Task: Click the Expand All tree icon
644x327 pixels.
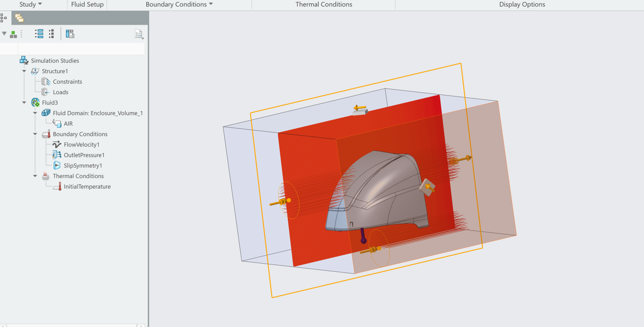Action: (x=39, y=34)
